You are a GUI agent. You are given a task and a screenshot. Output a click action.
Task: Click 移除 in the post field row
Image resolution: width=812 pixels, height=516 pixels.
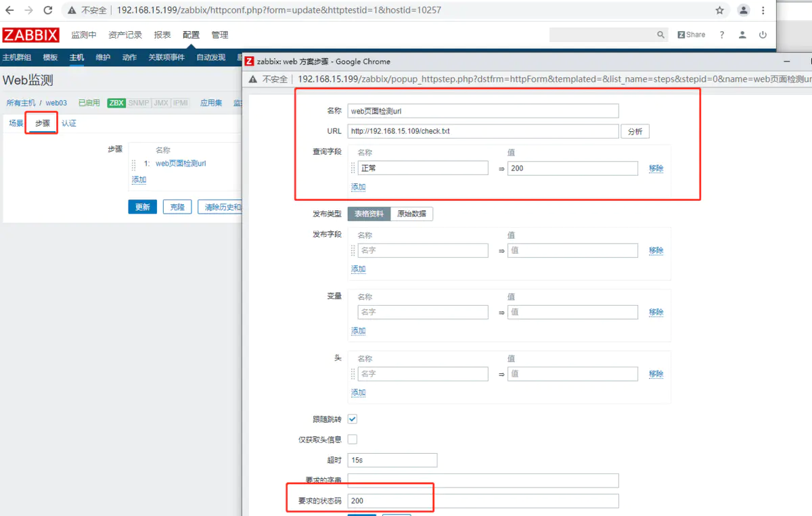coord(656,250)
